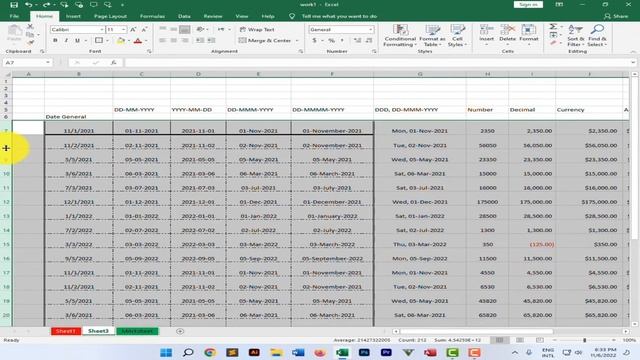The image size is (640, 360).
Task: Click the Paste button
Action: 14,33
